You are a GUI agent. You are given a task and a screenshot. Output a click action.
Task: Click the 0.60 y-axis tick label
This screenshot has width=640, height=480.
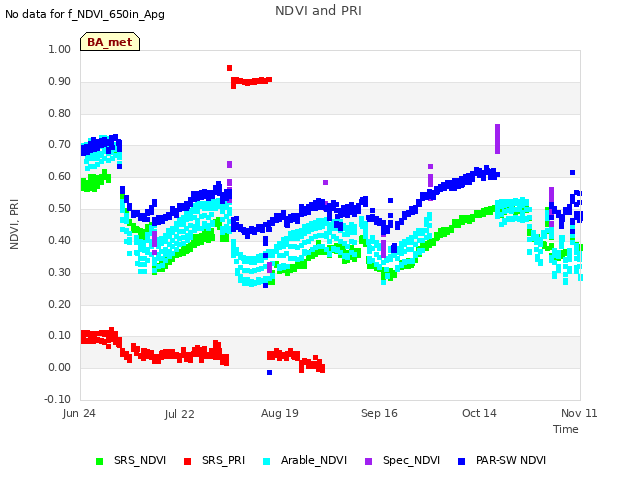point(60,176)
